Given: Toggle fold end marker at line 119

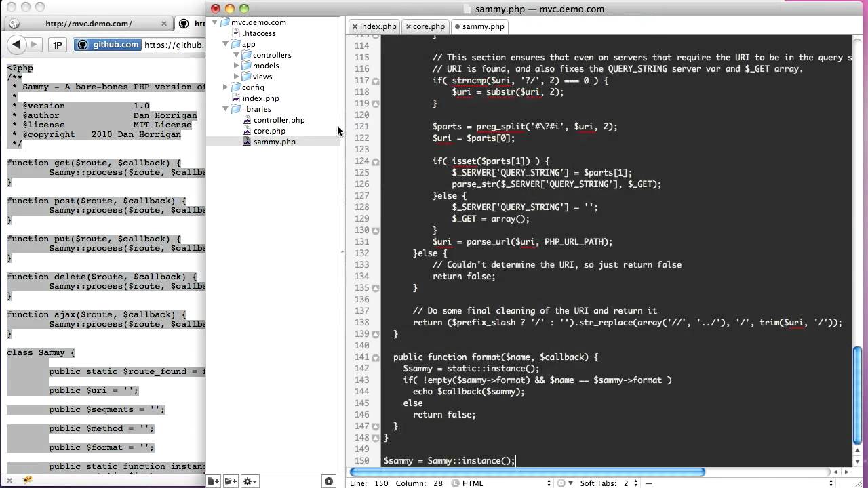Looking at the screenshot, I should click(376, 104).
